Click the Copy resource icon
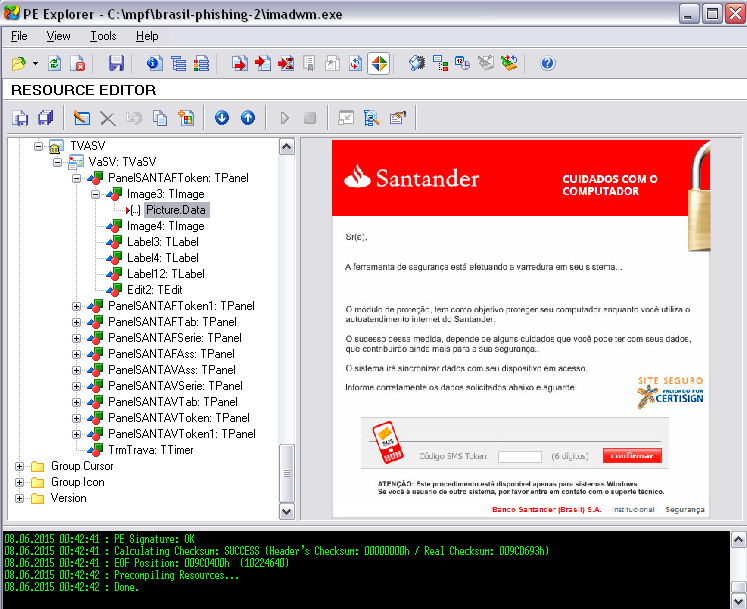The height and width of the screenshot is (609, 747). 160,118
